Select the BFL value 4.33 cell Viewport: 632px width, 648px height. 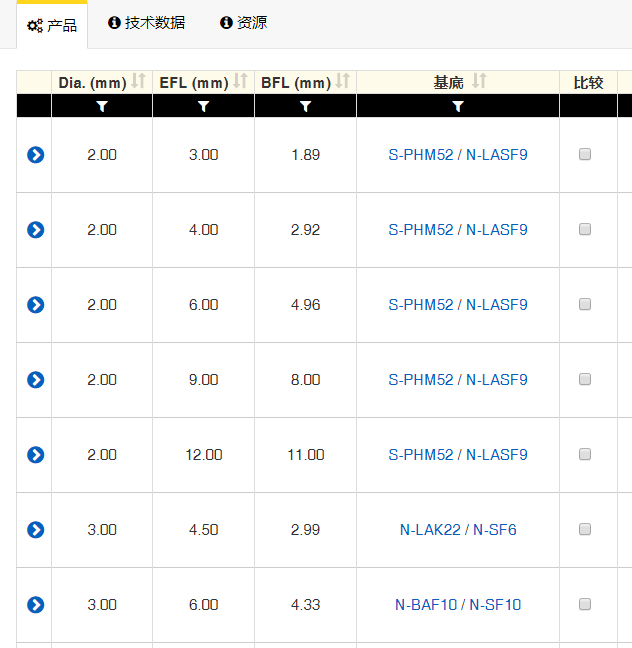[305, 605]
